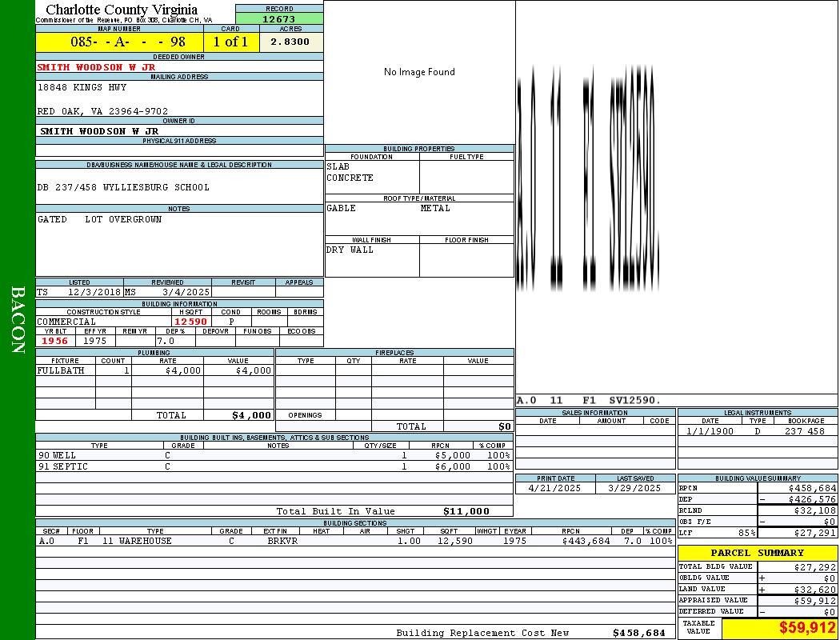Click the No Image Found placeholder
Screen dimensions: 840x640
pyautogui.click(x=419, y=72)
